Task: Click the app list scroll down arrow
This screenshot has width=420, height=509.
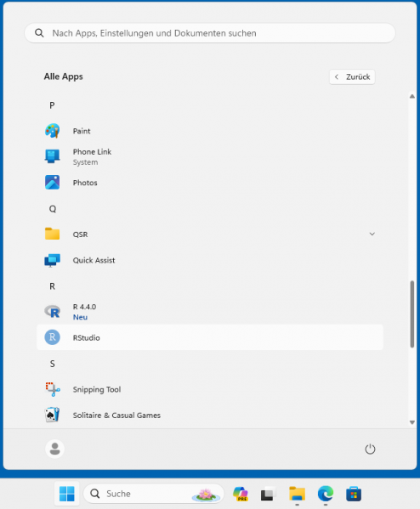Action: point(411,422)
